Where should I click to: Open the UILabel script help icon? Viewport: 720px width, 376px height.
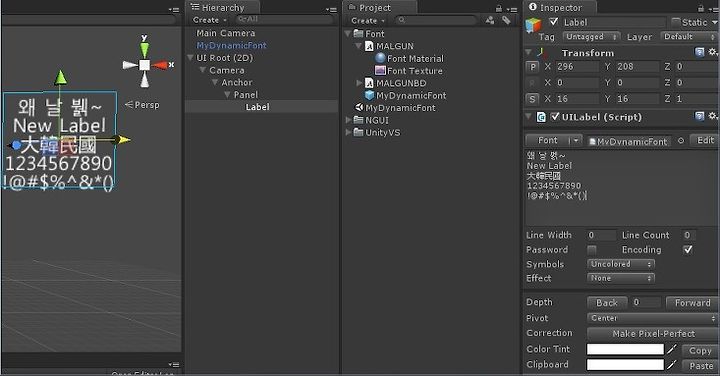coord(699,117)
